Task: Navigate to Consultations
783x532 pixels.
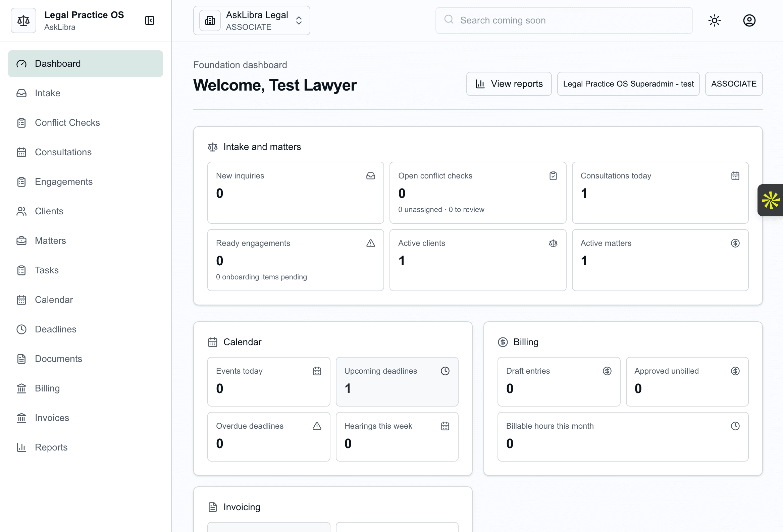Action: coord(86,152)
